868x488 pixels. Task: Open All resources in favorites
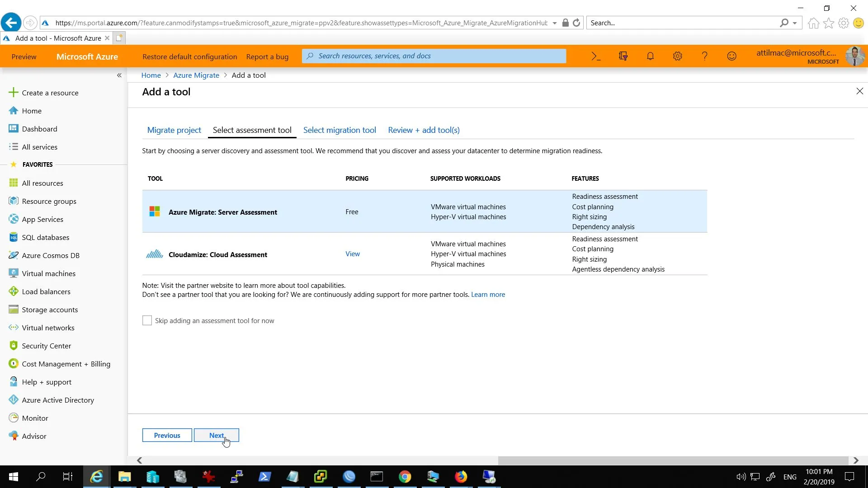[42, 183]
